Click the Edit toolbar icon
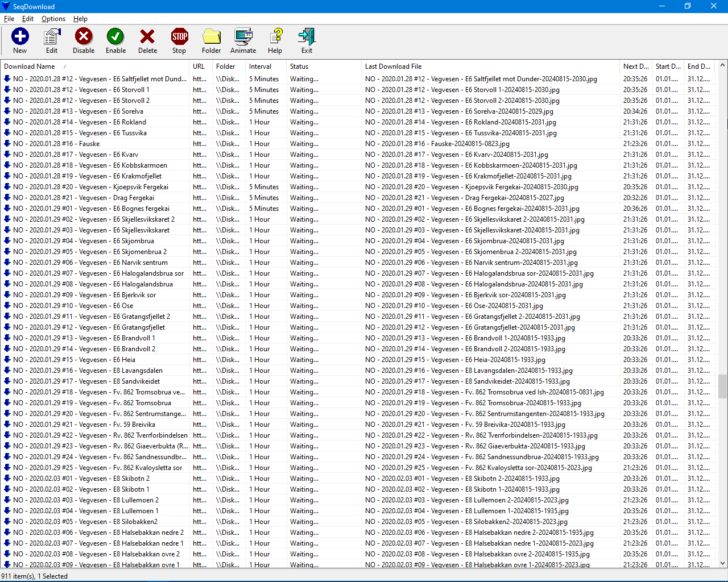 tap(52, 41)
